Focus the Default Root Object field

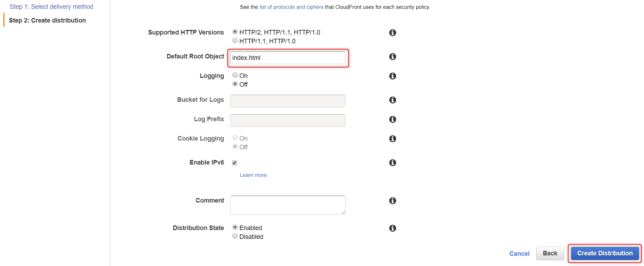coord(288,58)
